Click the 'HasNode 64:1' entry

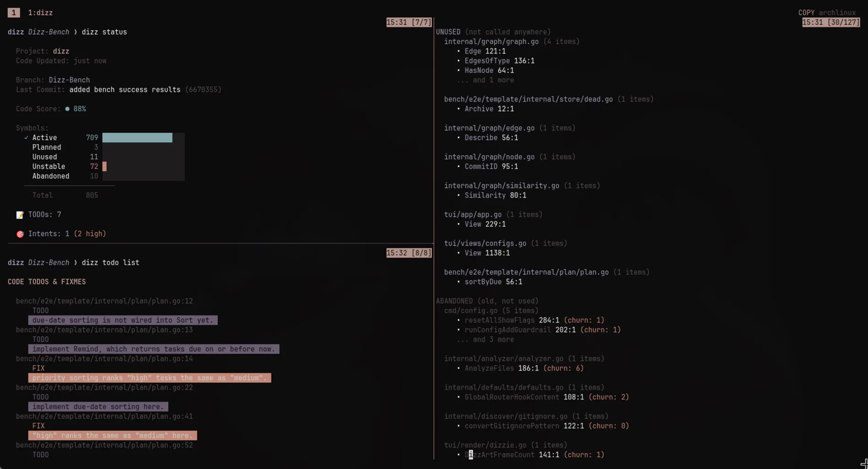(x=489, y=70)
